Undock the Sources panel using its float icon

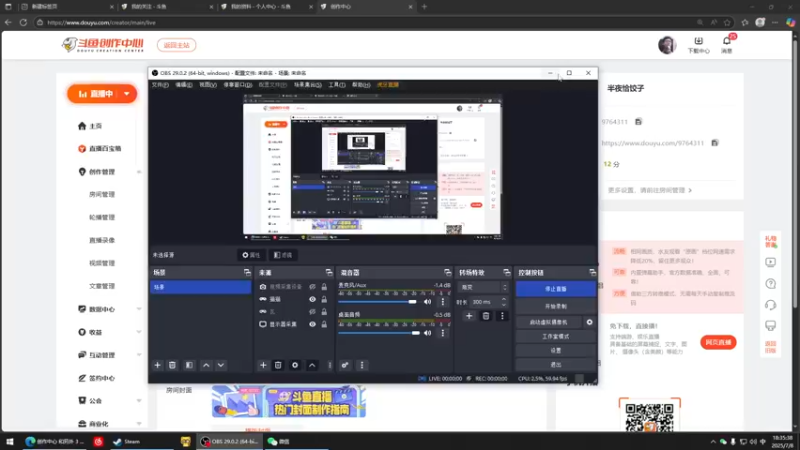point(329,272)
